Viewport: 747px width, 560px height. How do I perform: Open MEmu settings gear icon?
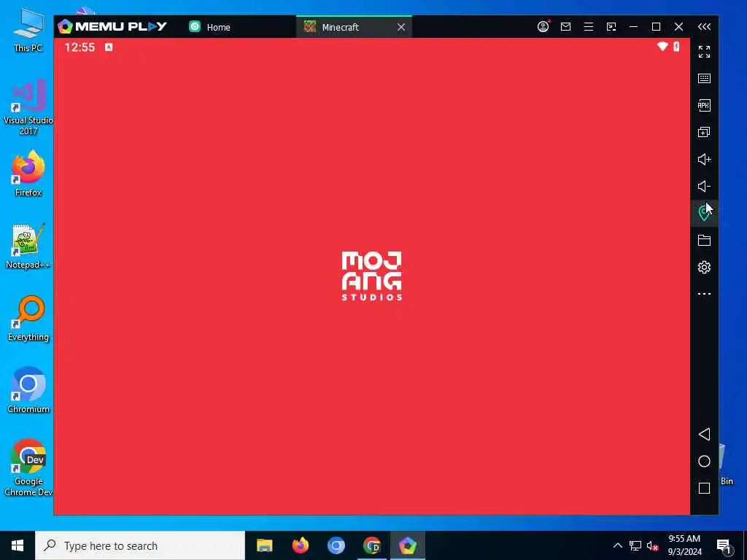tap(704, 267)
